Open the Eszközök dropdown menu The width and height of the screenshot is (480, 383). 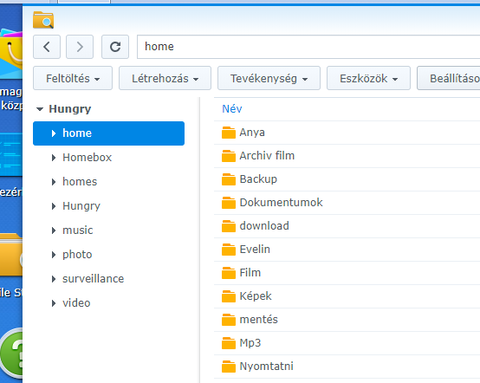point(369,78)
